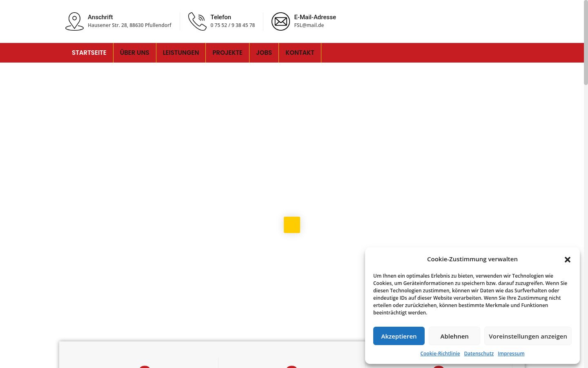588x368 pixels.
Task: Navigate to PROJEKTE in the red navbar
Action: point(227,53)
